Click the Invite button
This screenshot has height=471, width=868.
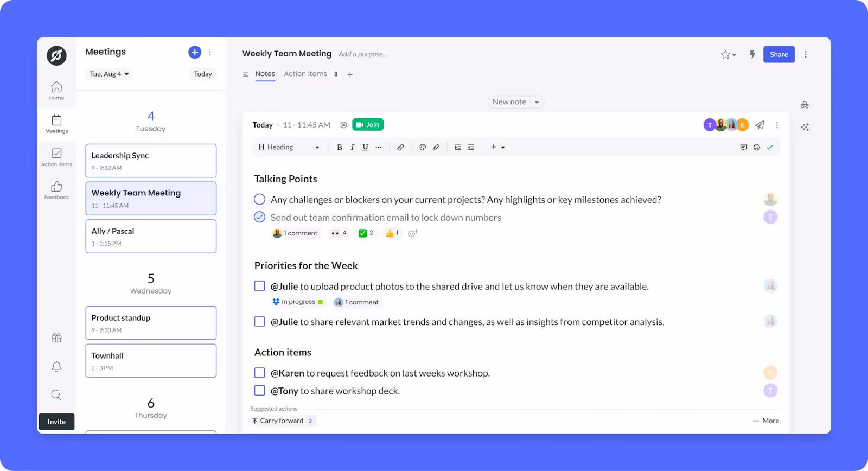(x=56, y=422)
